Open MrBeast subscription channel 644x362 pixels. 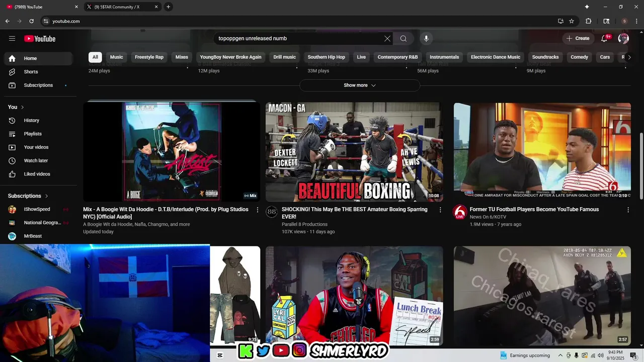click(38, 236)
